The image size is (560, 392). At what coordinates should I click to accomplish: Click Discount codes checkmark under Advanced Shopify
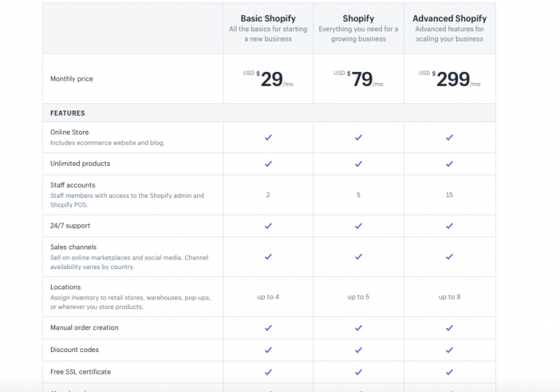pyautogui.click(x=449, y=350)
